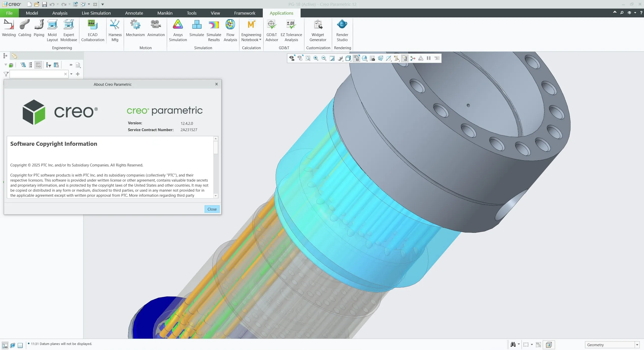644x350 pixels.
Task: Expand the search filter history dropdown
Action: (x=72, y=74)
